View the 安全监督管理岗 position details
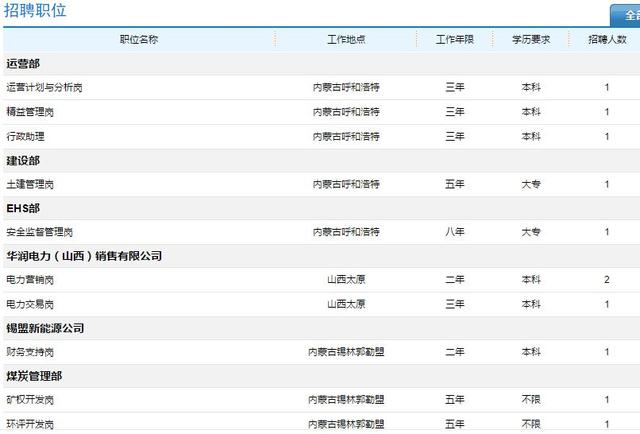 [40, 232]
